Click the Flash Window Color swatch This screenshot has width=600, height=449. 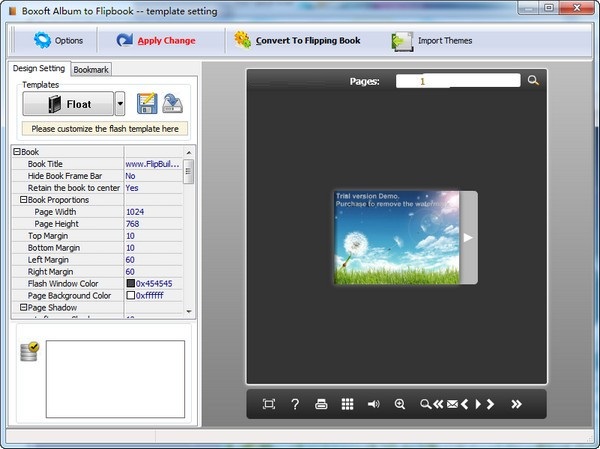point(130,284)
